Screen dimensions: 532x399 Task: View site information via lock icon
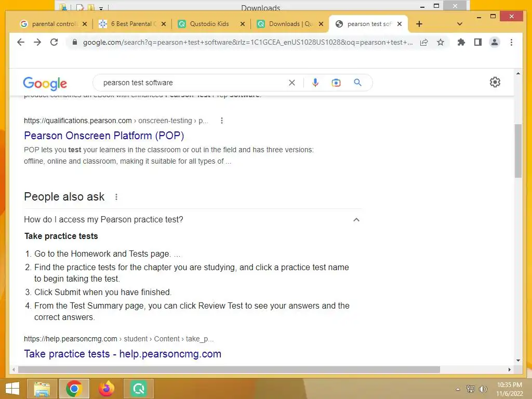click(x=75, y=42)
